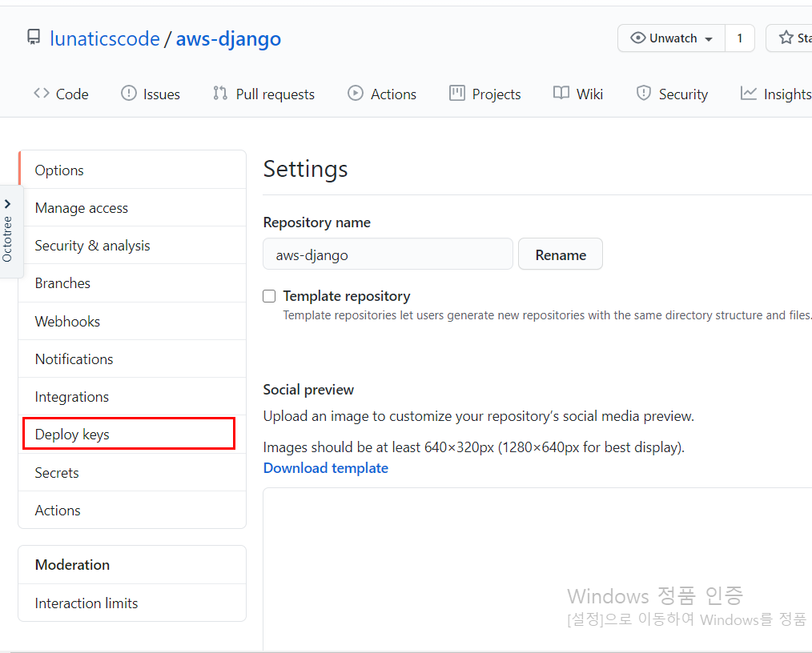
Task: Click the watchers count 1
Action: (739, 38)
